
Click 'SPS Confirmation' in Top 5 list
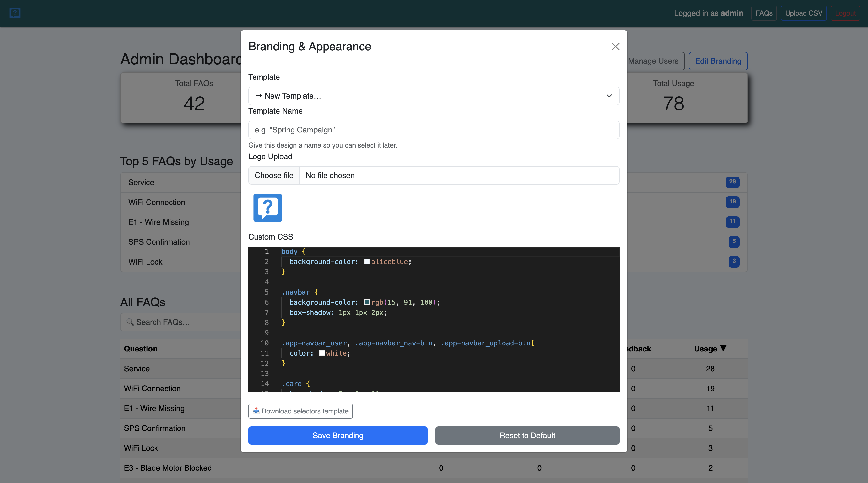159,242
